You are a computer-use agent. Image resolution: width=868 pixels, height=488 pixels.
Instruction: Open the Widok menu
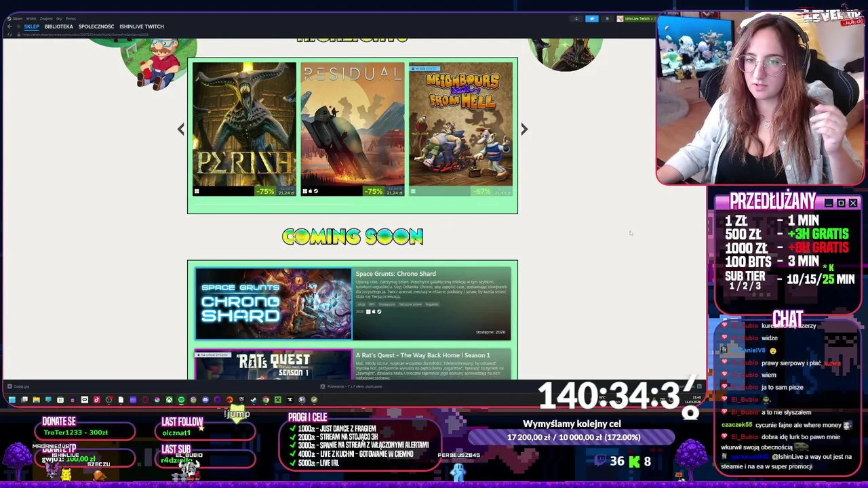(31, 18)
